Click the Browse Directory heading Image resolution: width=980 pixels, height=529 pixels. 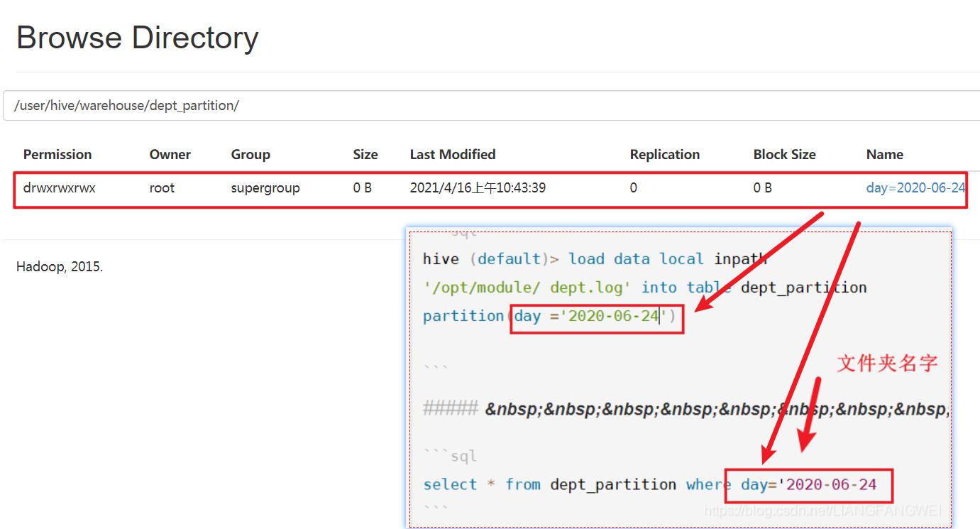[138, 38]
